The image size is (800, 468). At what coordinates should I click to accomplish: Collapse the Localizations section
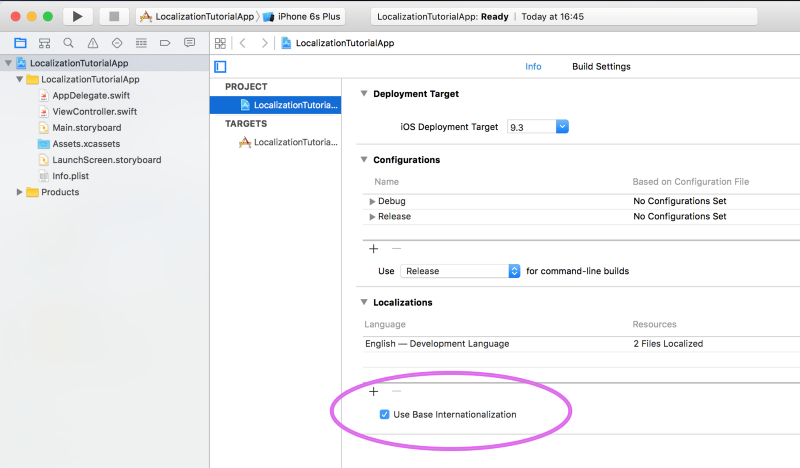(x=364, y=302)
